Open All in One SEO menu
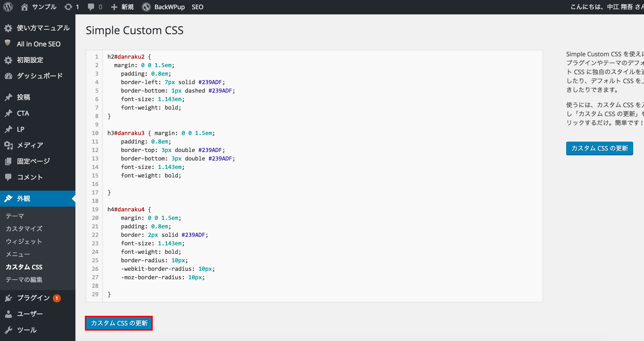644x341 pixels. pyautogui.click(x=38, y=44)
